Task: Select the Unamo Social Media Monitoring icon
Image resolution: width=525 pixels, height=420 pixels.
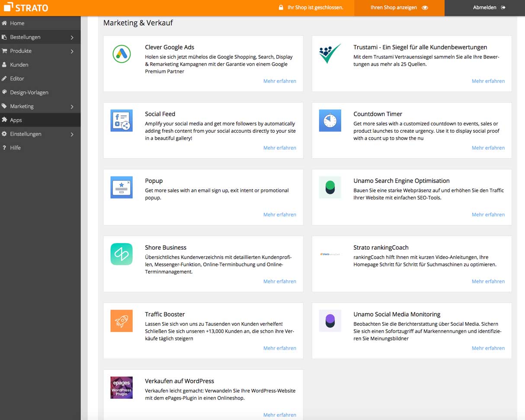Action: point(330,321)
